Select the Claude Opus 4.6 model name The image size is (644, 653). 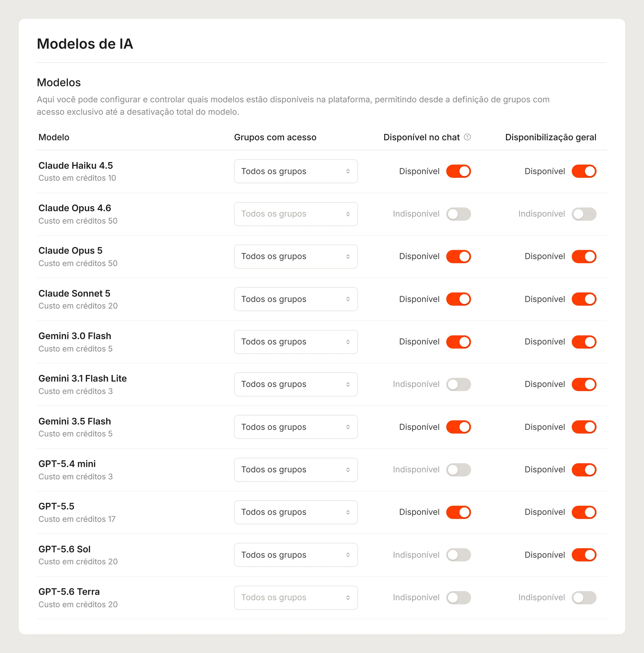point(75,208)
